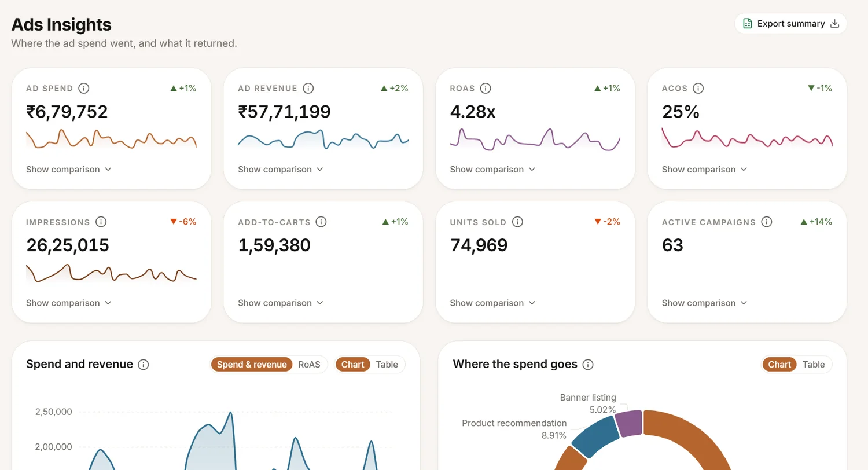Viewport: 868px width, 470px height.
Task: Select Chart view for Spend and revenue
Action: (352, 365)
